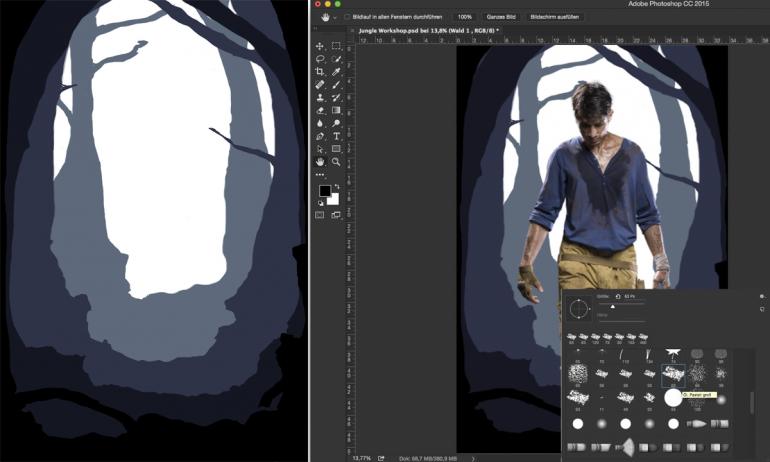Open the foreground color picker (black)
The height and width of the screenshot is (462, 770).
(x=325, y=190)
